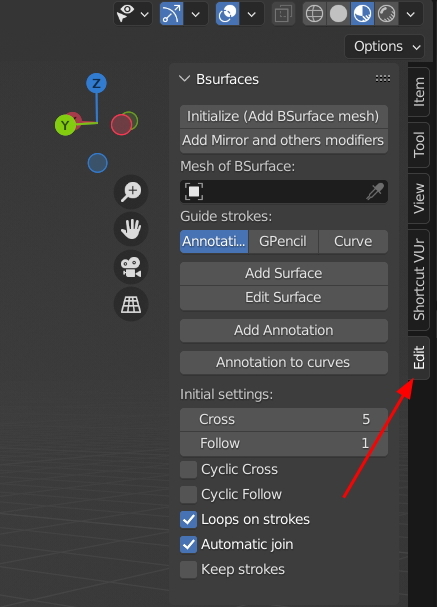This screenshot has height=607, width=437.
Task: Collapse the Bsurfaces panel
Action: point(185,79)
